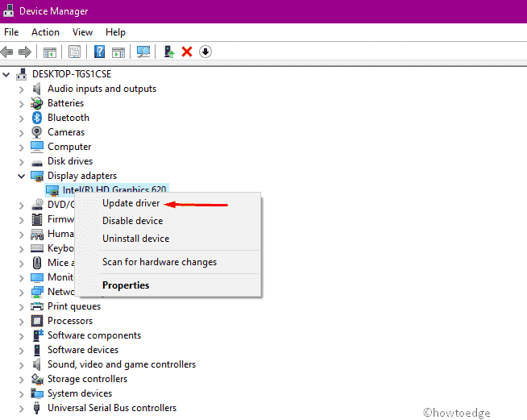
Task: Click the Print queues printer icon
Action: pos(37,306)
